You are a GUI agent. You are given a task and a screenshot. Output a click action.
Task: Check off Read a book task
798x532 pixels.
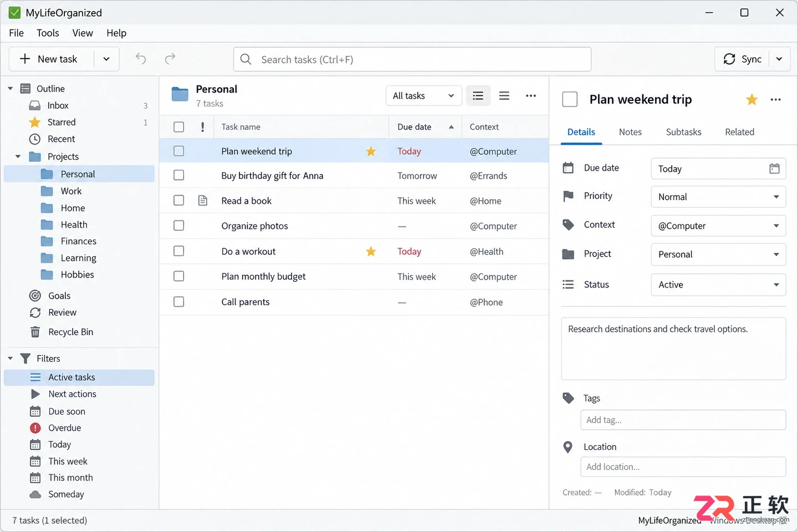(179, 200)
